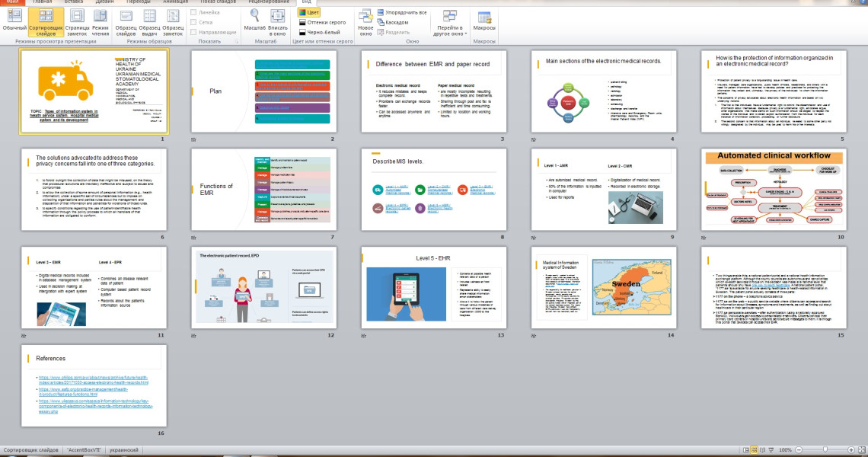Select slide 7 Functions of EMR thumbnail
The image size is (868, 457).
coord(264,190)
